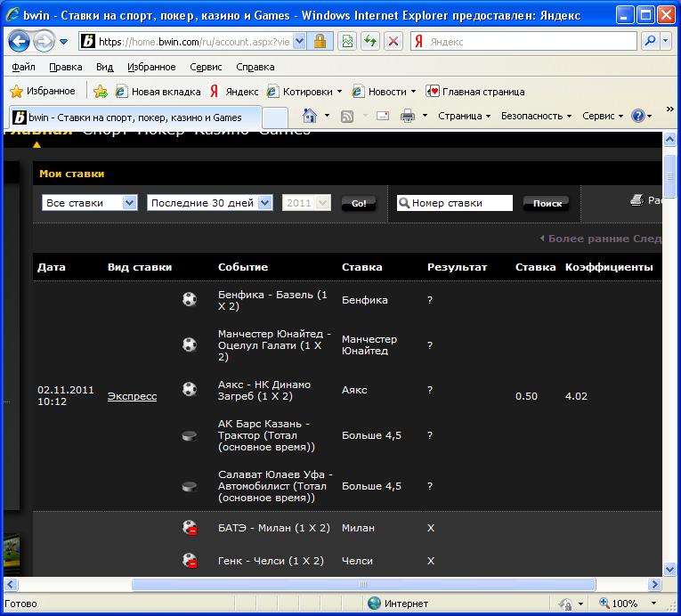The width and height of the screenshot is (681, 616).
Task: Open a new blank tab
Action: pos(275,118)
